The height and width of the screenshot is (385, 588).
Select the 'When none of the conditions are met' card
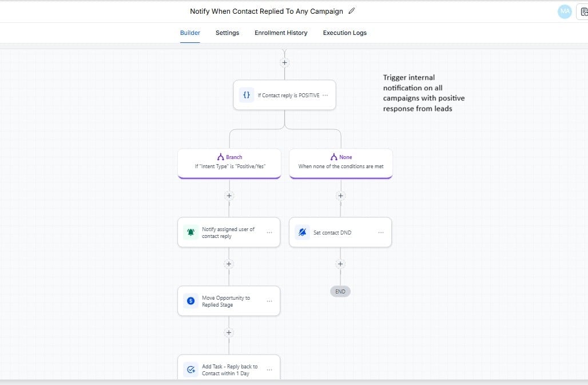click(340, 166)
